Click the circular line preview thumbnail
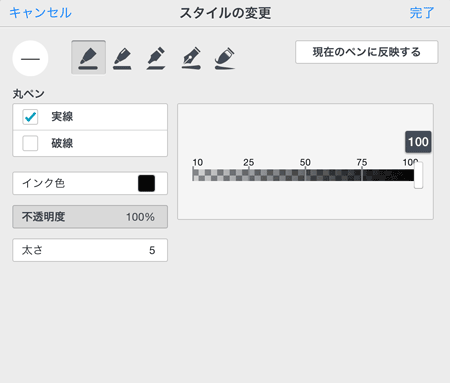This screenshot has height=383, width=450. click(x=30, y=58)
